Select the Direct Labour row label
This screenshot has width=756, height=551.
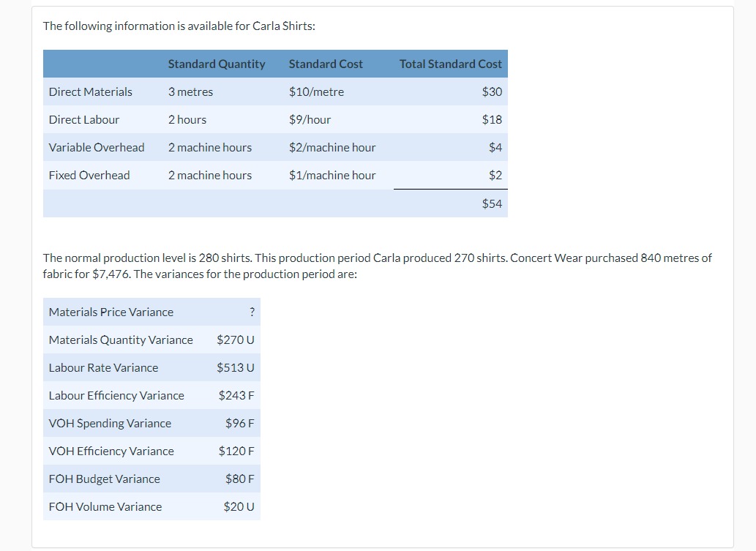(82, 119)
